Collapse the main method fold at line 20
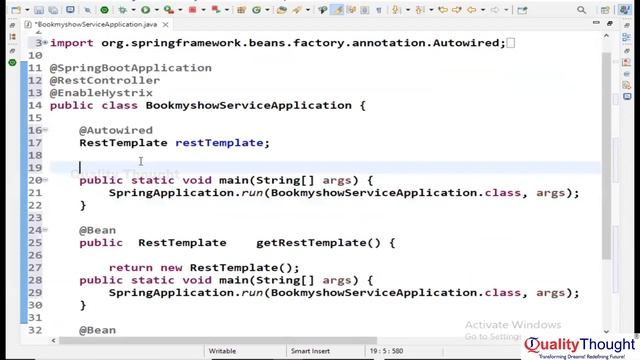640x360 pixels. (45, 180)
